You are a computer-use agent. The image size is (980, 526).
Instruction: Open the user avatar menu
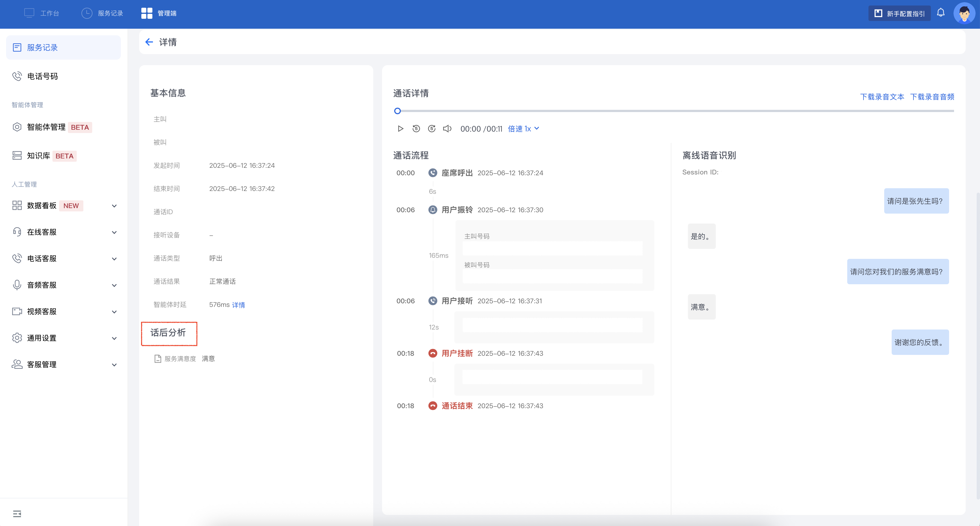point(964,13)
